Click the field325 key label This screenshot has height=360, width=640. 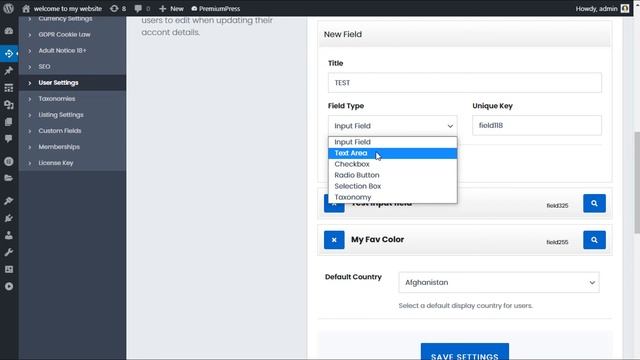[x=557, y=205]
